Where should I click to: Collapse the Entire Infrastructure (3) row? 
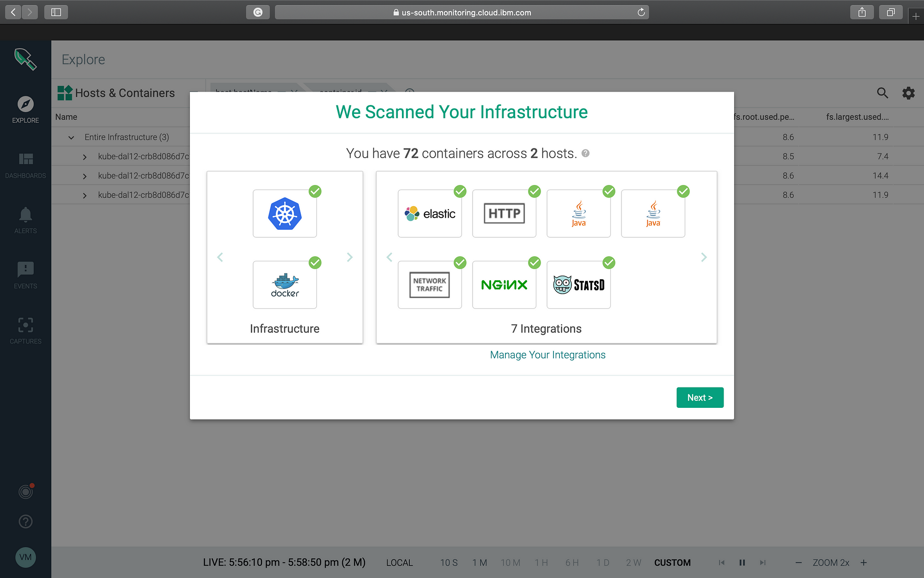[71, 137]
